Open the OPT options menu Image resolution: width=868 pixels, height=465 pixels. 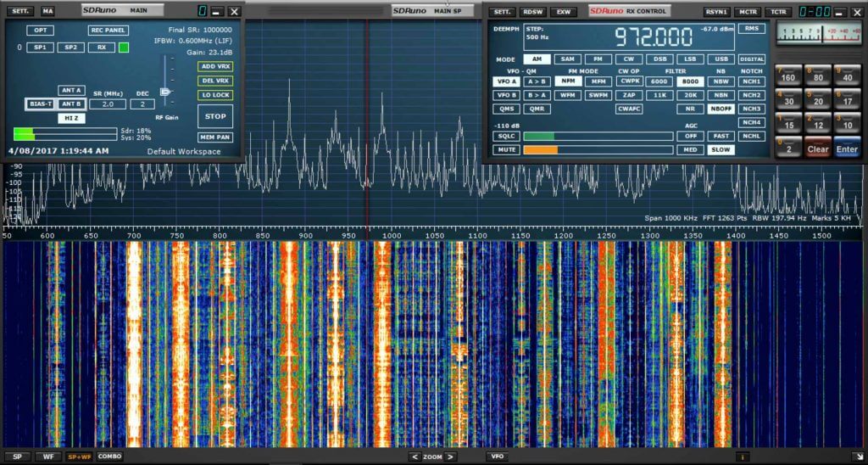point(39,30)
